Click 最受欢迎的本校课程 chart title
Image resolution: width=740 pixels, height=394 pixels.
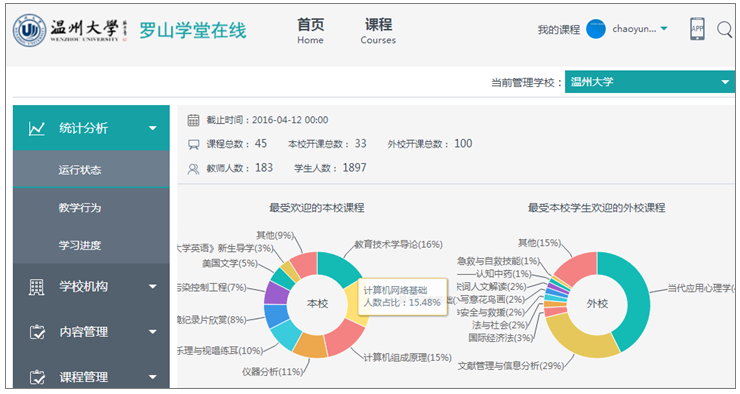317,208
